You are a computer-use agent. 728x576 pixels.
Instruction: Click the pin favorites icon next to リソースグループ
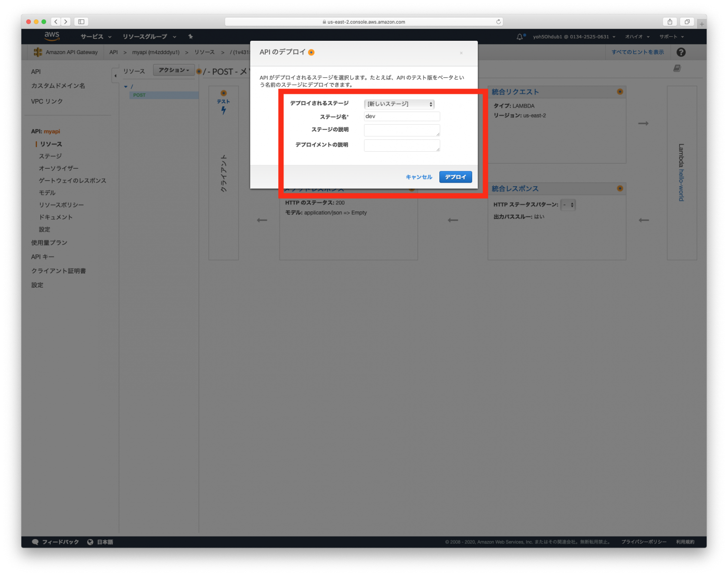coord(190,36)
